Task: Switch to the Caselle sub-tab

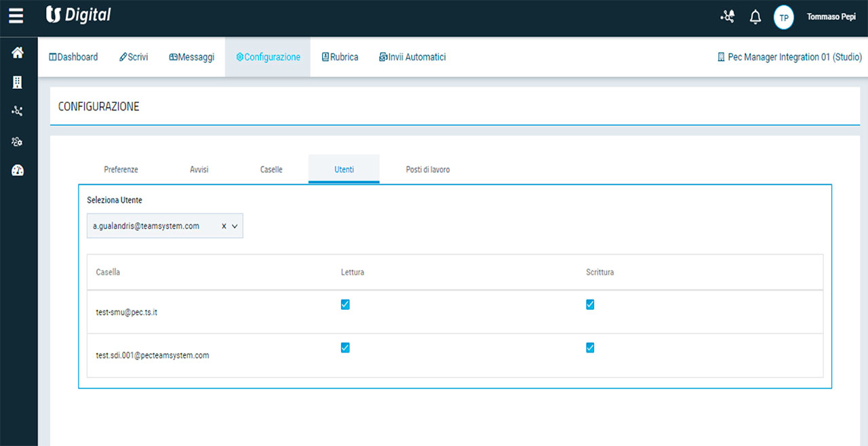Action: click(271, 169)
